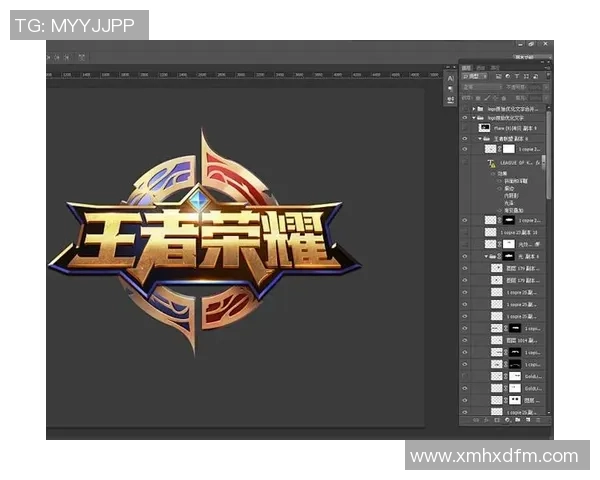This screenshot has width=600, height=480.
Task: Click the new group folder icon
Action: point(518,420)
